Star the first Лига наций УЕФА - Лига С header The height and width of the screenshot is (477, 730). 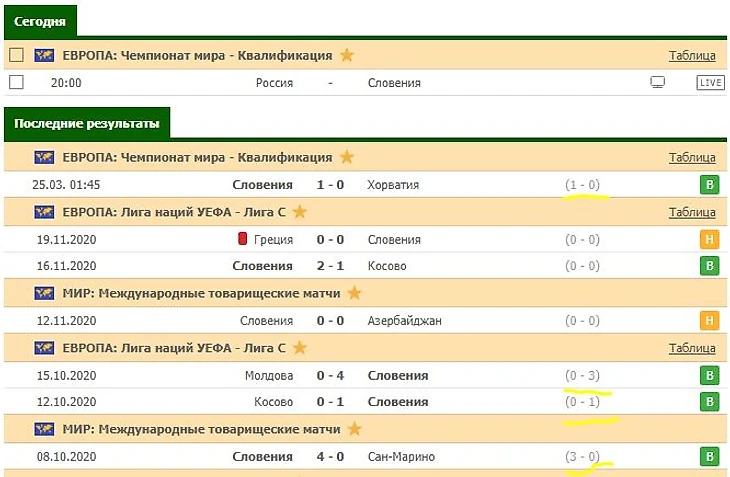pos(299,212)
